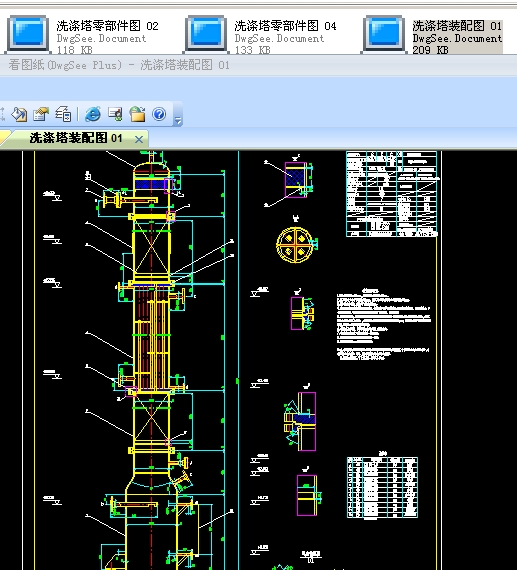The image size is (517, 570).
Task: Close the 洗涤塔装配图 01 tab
Action: pos(139,139)
